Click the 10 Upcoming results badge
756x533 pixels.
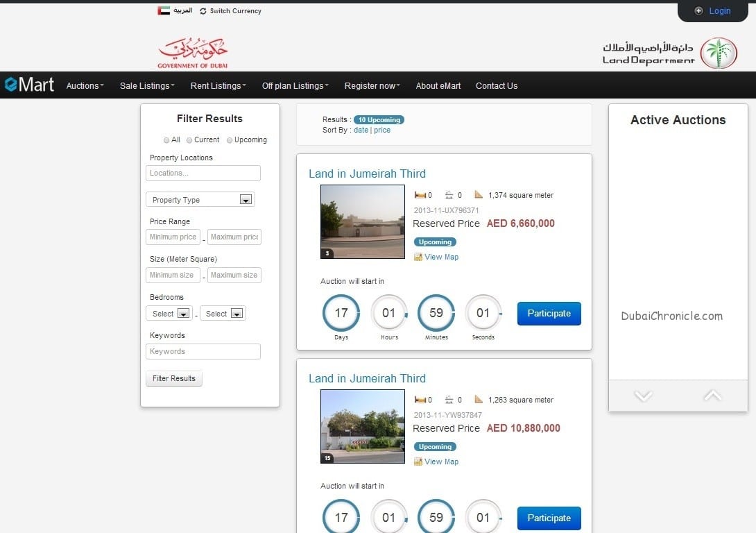379,119
